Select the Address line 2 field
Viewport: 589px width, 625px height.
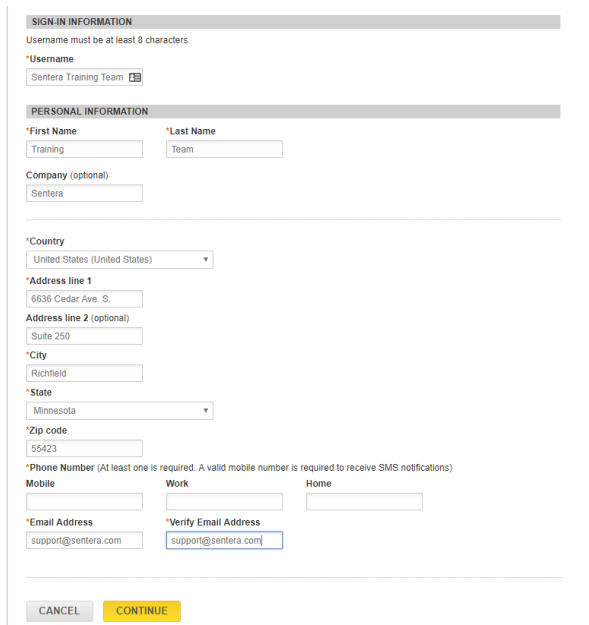click(x=84, y=336)
